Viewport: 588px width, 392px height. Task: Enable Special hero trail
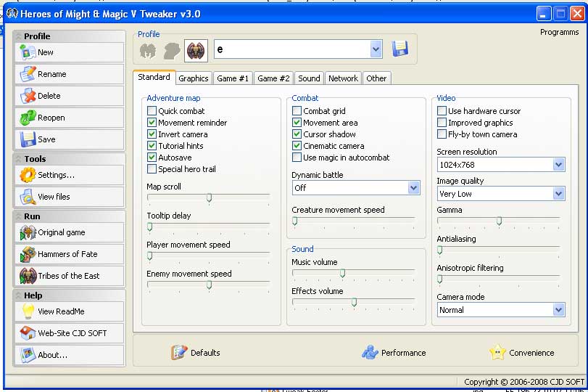(x=152, y=169)
